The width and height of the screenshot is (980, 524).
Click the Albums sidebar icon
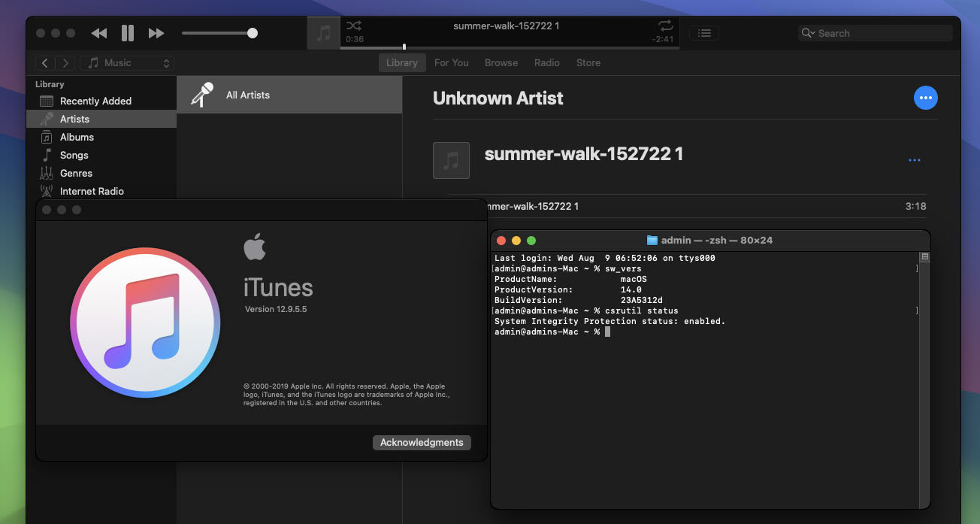(47, 137)
